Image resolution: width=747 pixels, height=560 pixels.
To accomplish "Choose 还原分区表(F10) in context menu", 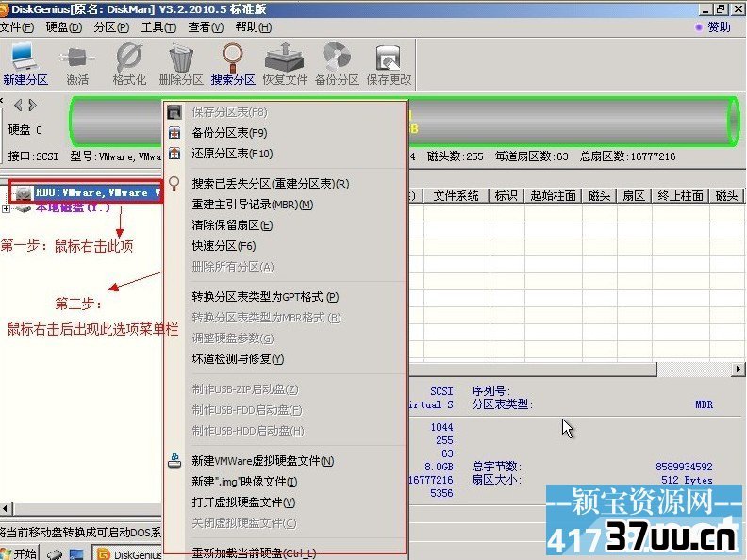I will (232, 154).
